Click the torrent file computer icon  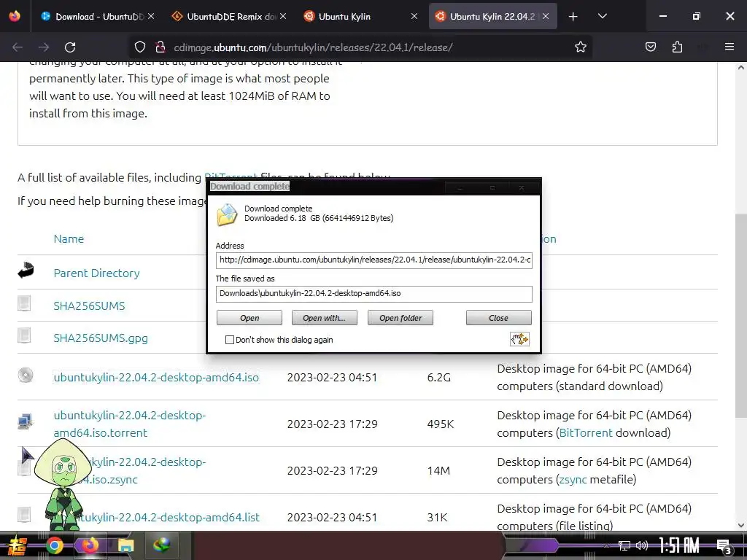pos(25,421)
